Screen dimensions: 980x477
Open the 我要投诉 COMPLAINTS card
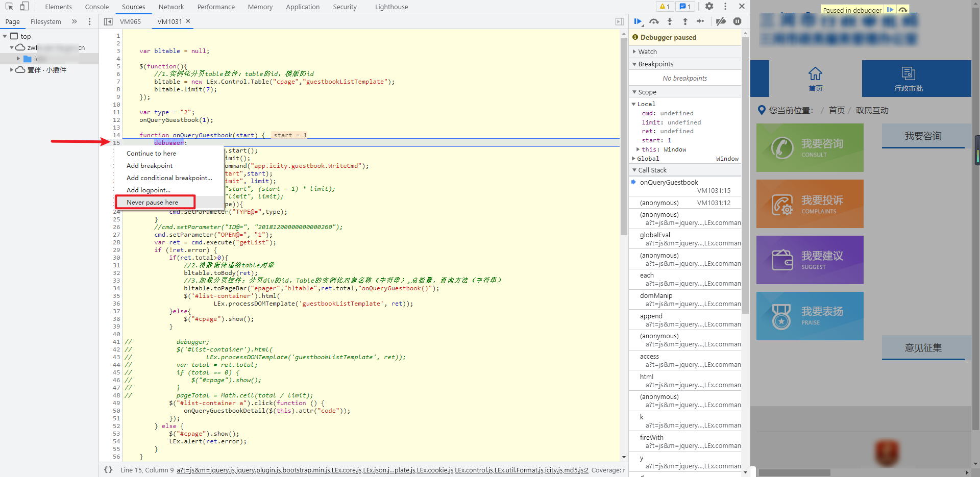[x=810, y=204]
